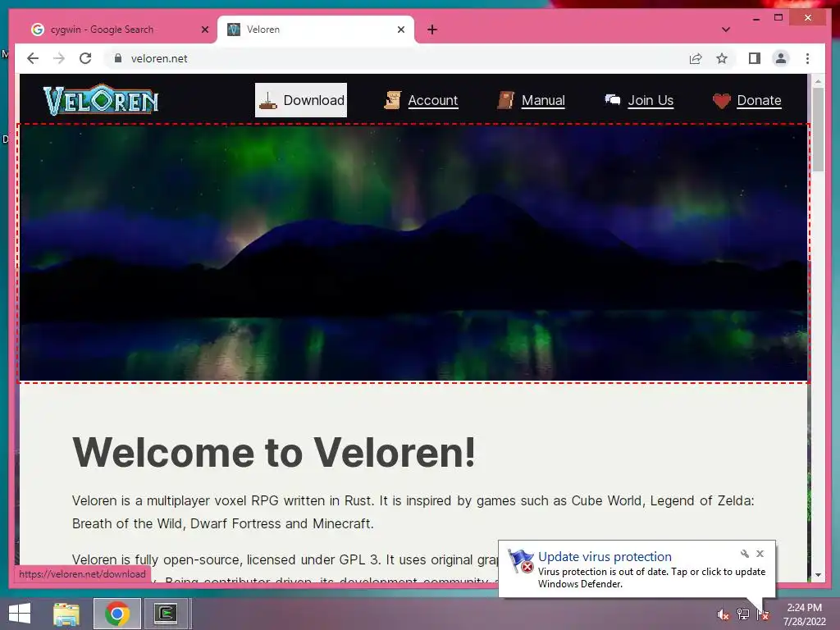The width and height of the screenshot is (840, 630).
Task: Click the page scrollbar thumb
Action: point(818,130)
